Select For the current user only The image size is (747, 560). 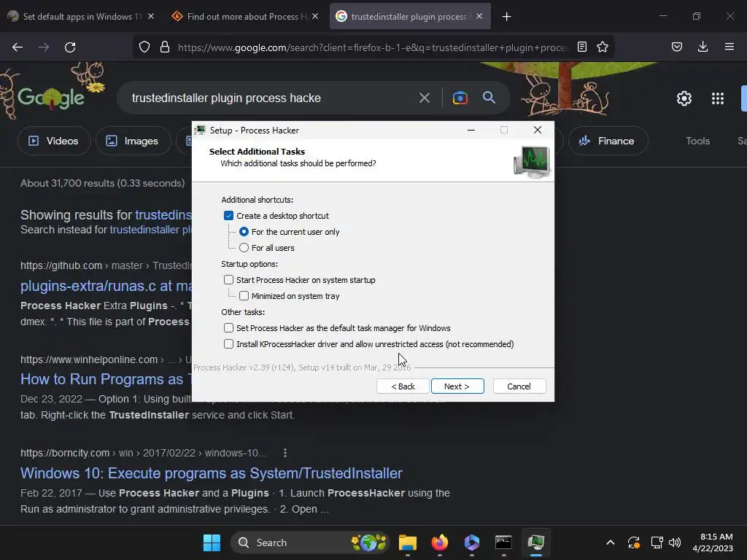[x=244, y=232]
